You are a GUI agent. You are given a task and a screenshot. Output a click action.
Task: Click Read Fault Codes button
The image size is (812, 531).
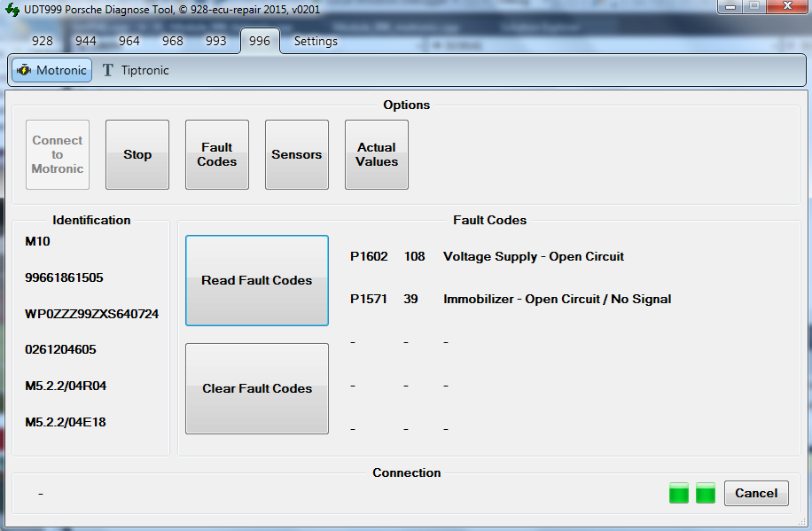click(257, 280)
